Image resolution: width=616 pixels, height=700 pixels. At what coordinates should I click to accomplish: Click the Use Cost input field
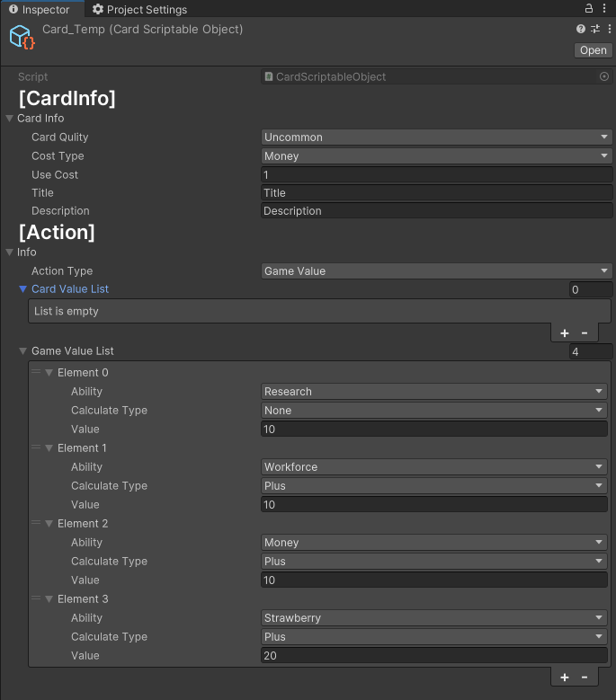[436, 174]
